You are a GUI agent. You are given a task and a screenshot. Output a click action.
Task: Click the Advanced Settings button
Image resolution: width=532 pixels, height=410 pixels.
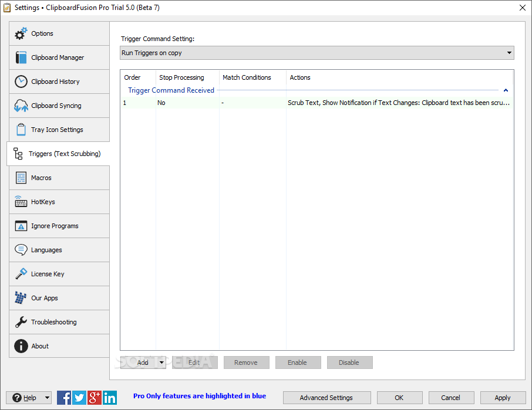[326, 397]
